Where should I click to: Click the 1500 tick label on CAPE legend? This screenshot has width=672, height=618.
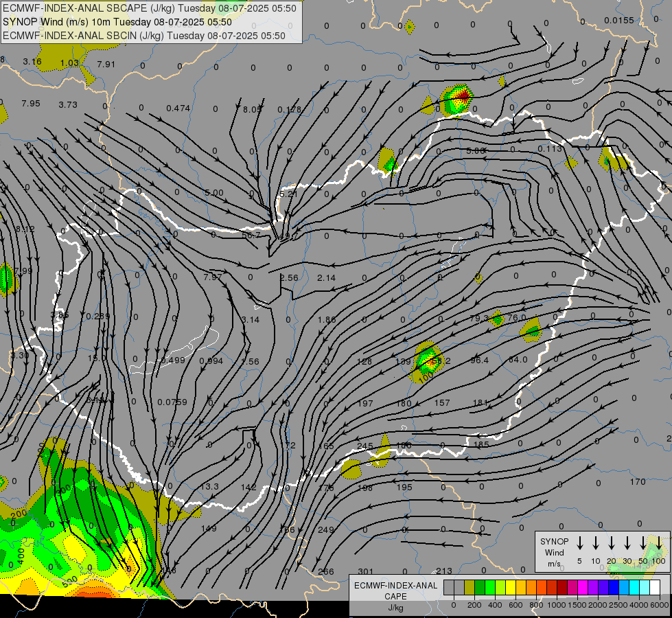(577, 605)
